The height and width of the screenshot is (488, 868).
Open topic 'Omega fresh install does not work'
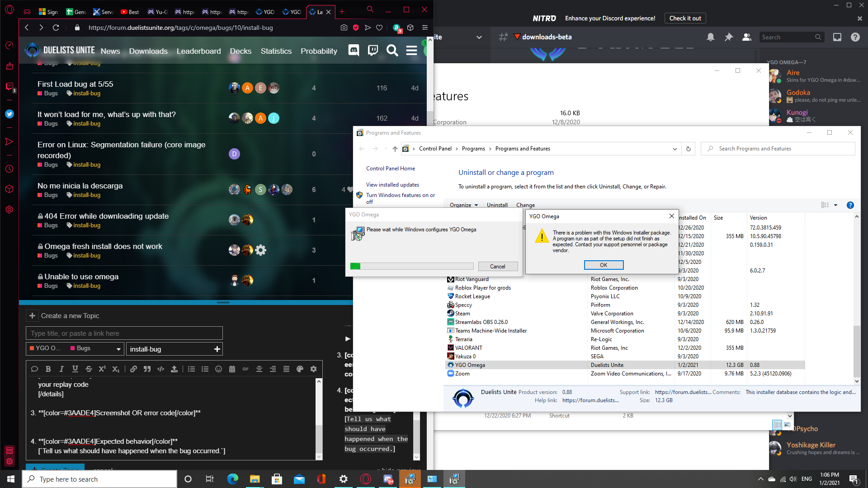point(103,246)
